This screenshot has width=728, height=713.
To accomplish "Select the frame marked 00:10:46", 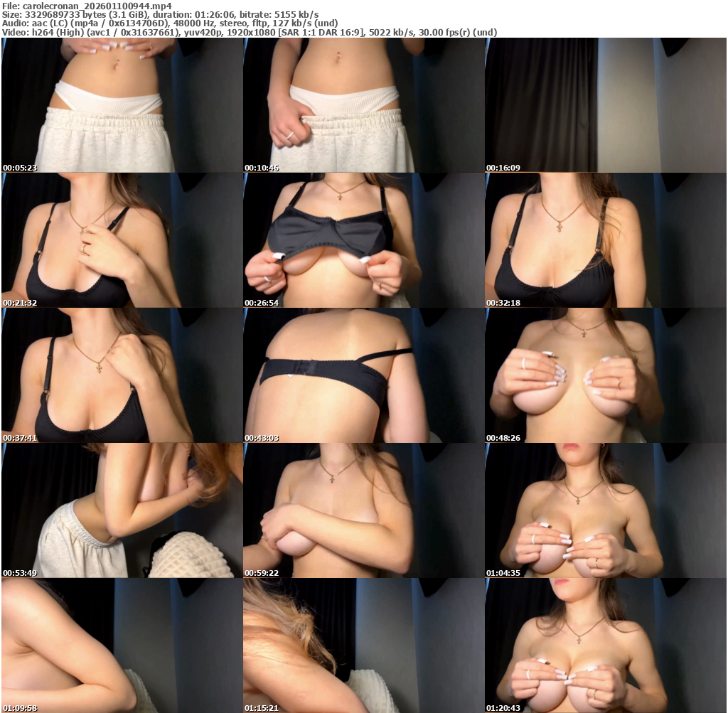I will click(x=363, y=104).
